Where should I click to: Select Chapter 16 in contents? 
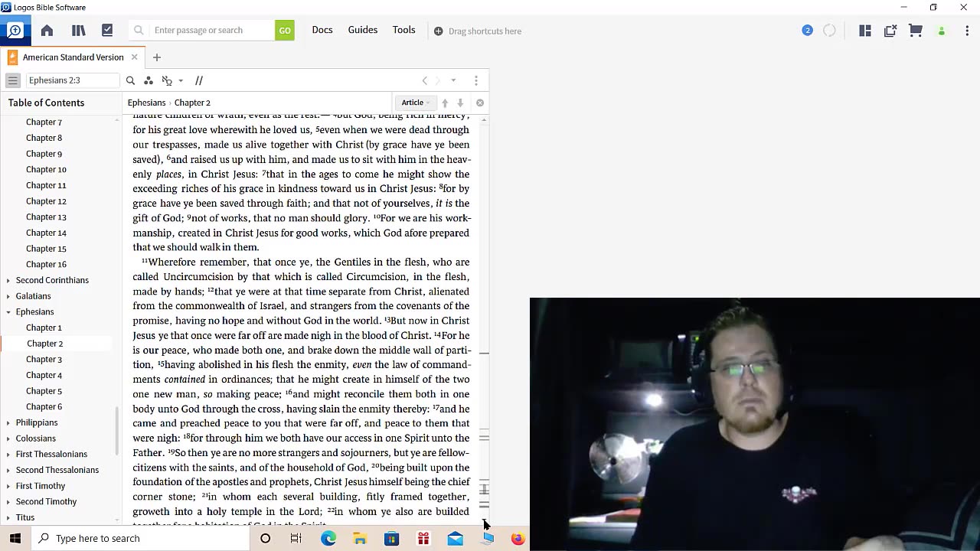pos(46,264)
